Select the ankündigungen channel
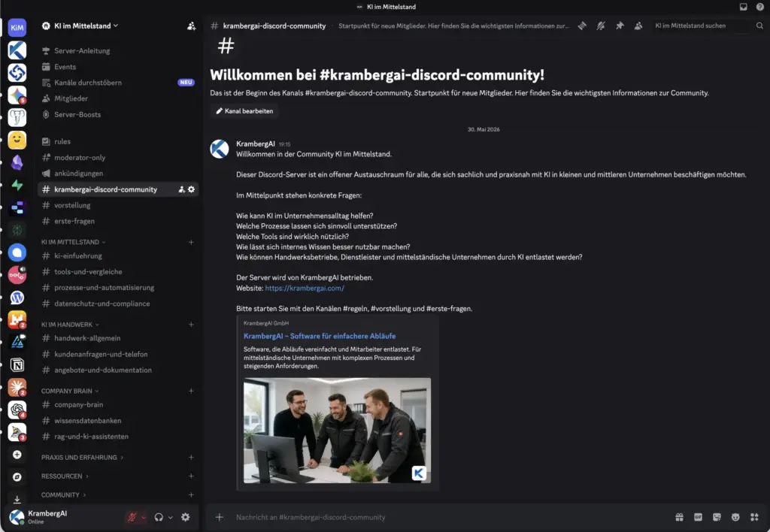The height and width of the screenshot is (532, 770). click(118, 174)
